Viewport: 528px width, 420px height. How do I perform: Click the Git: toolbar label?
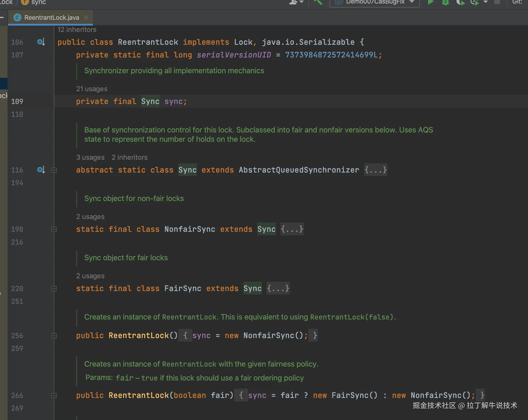(x=517, y=2)
